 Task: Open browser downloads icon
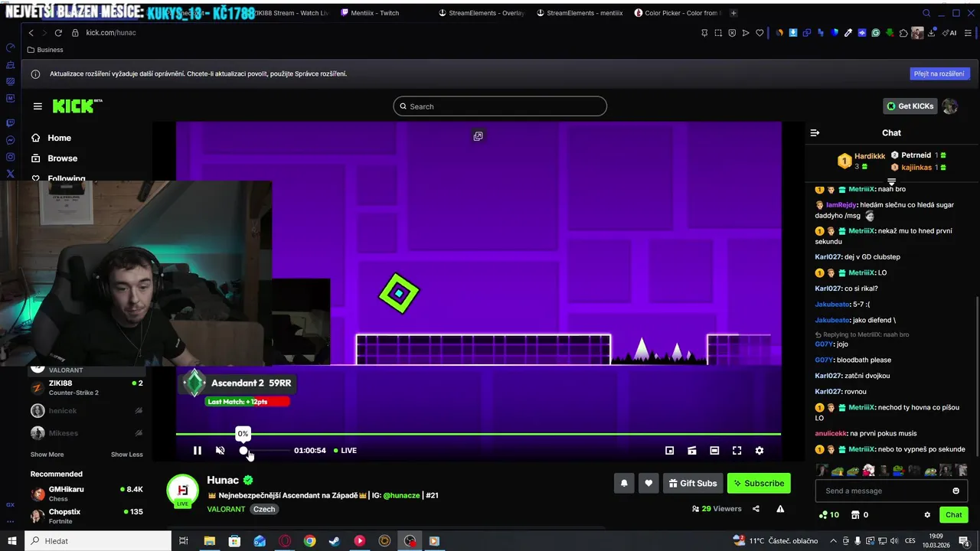click(932, 33)
